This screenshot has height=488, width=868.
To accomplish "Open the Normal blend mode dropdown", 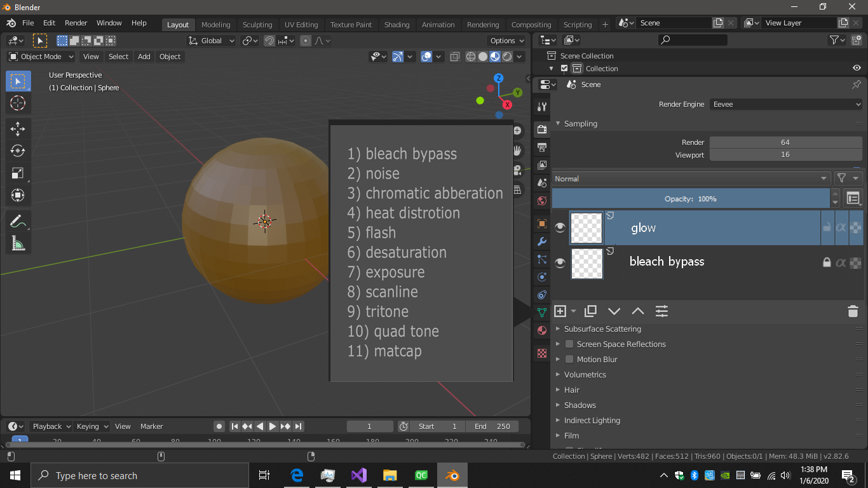I will [691, 179].
